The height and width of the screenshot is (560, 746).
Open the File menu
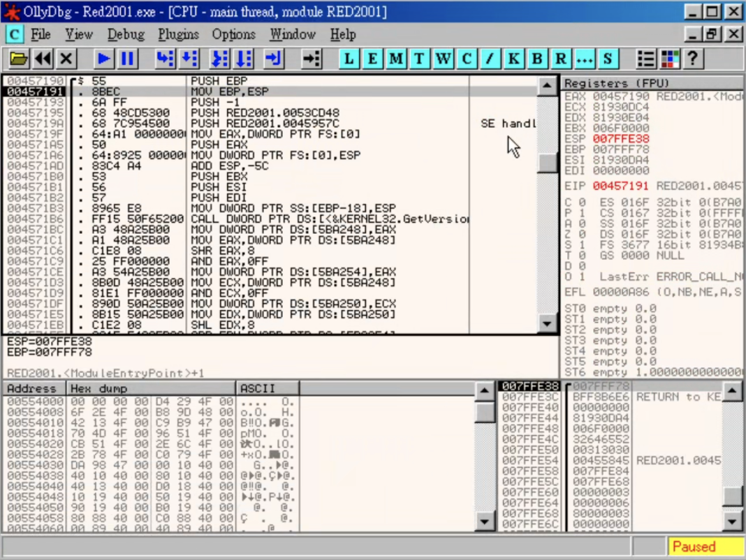(x=41, y=34)
